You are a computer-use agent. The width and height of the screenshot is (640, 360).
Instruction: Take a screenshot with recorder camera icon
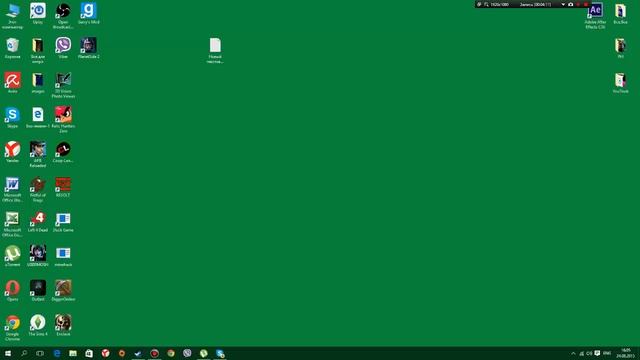click(x=571, y=4)
